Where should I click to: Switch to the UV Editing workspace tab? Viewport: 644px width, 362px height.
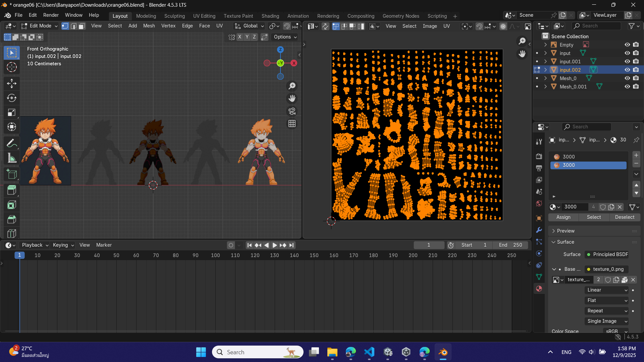204,16
